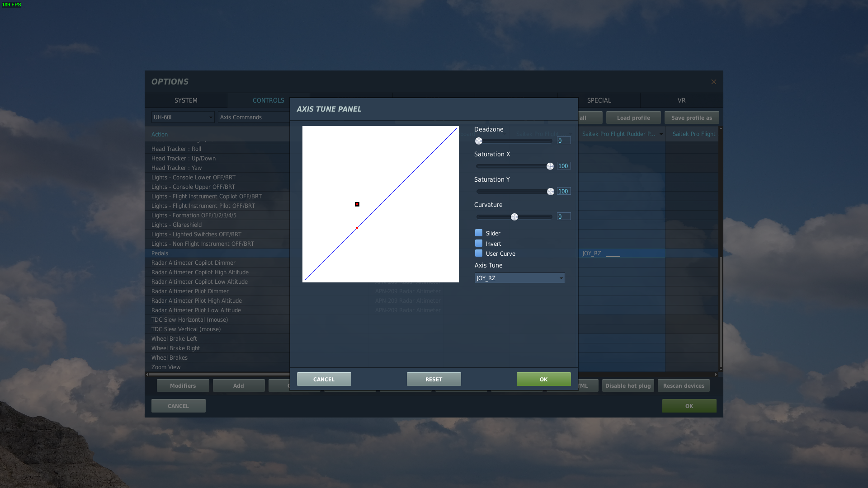868x488 pixels.
Task: Click the Deadzone slider handle
Action: 479,141
